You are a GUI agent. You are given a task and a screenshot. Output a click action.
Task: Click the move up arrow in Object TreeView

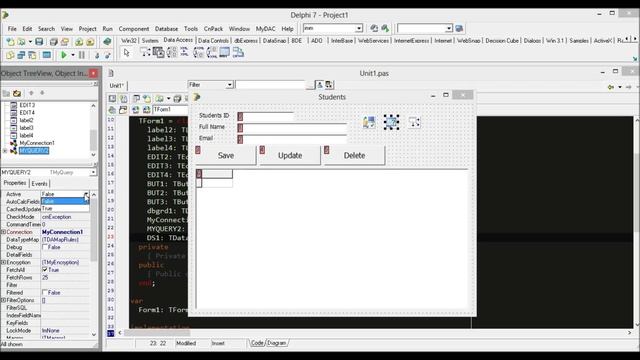[31, 93]
